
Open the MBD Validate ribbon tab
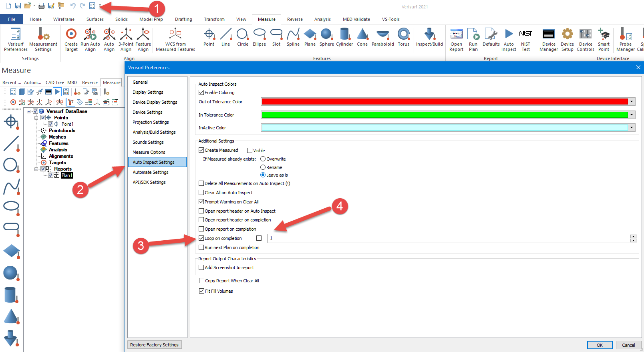(x=356, y=19)
